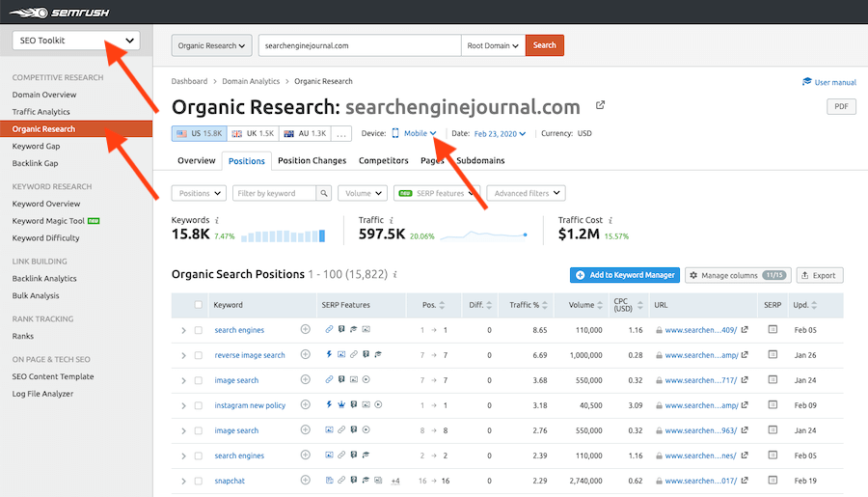Open external link for www.searchen...717/ URL
The image size is (868, 497).
745,379
